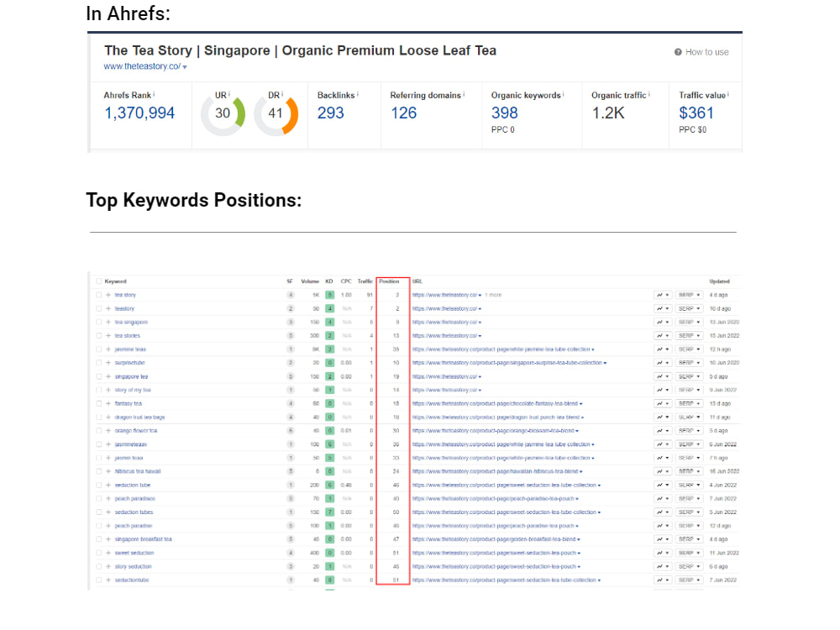The image size is (840, 630).
Task: Click the How to use help icon
Action: click(678, 52)
